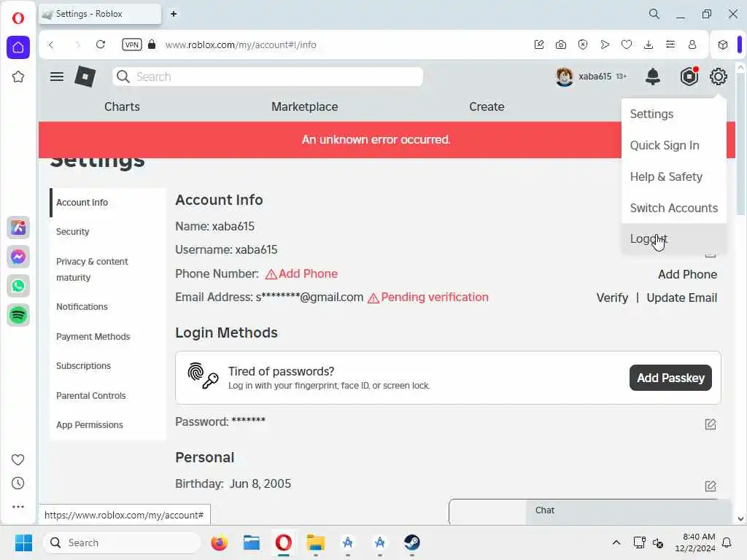Open Opera pinboards heart sidebar icon
The width and height of the screenshot is (747, 560).
click(x=18, y=459)
